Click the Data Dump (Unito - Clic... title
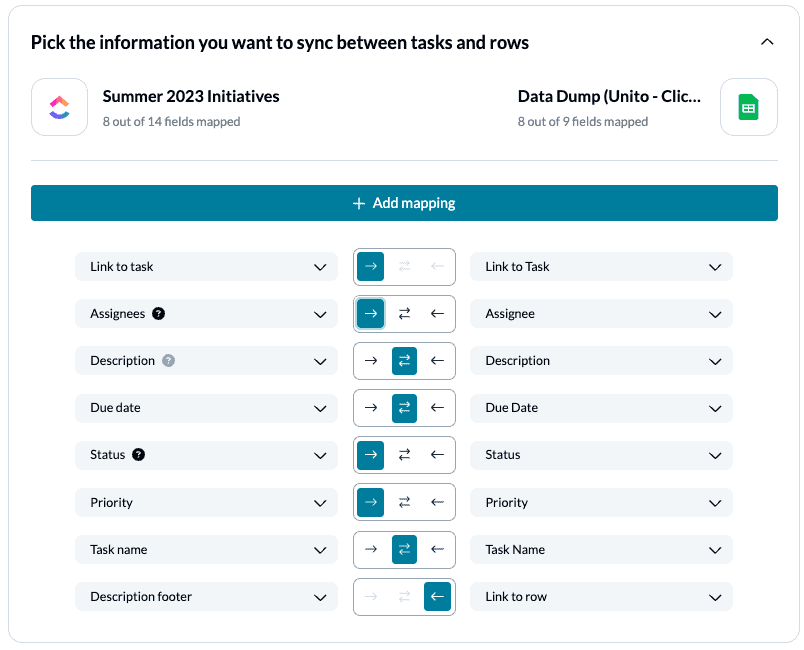Image resolution: width=804 pixels, height=650 pixels. tap(609, 96)
